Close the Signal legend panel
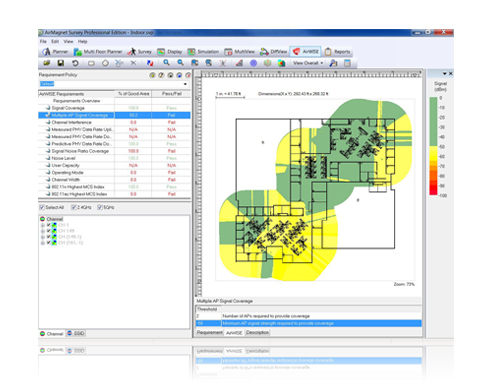 (451, 73)
